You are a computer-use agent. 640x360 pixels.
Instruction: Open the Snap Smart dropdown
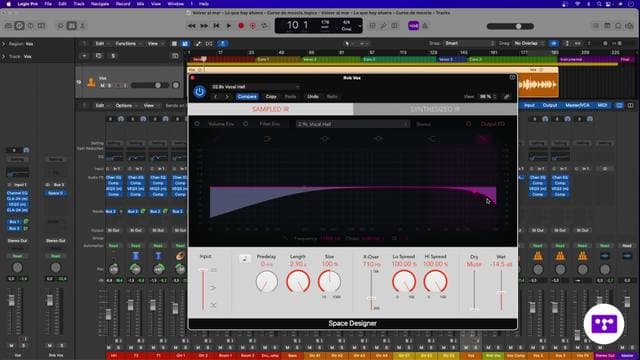click(x=469, y=43)
